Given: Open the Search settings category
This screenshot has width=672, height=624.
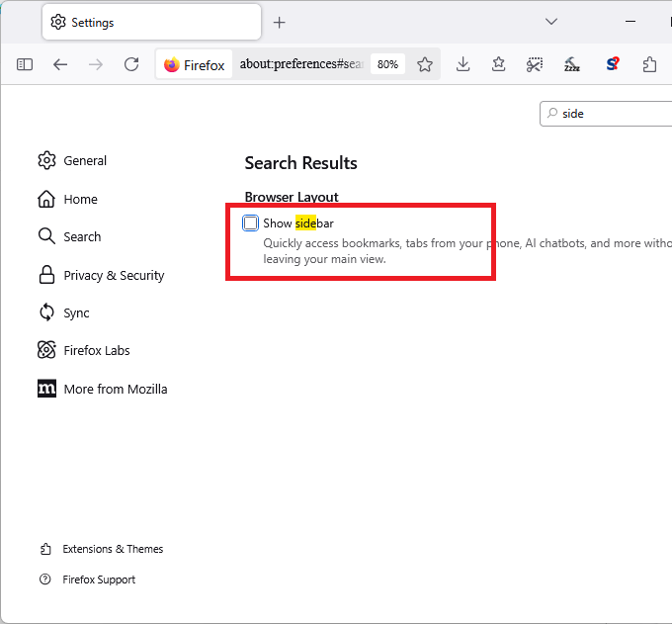Looking at the screenshot, I should click(x=70, y=236).
